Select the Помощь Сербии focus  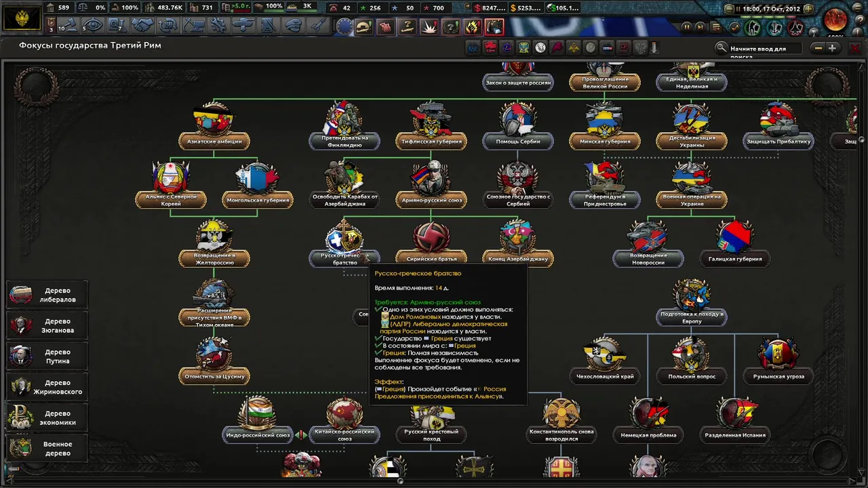click(x=518, y=127)
